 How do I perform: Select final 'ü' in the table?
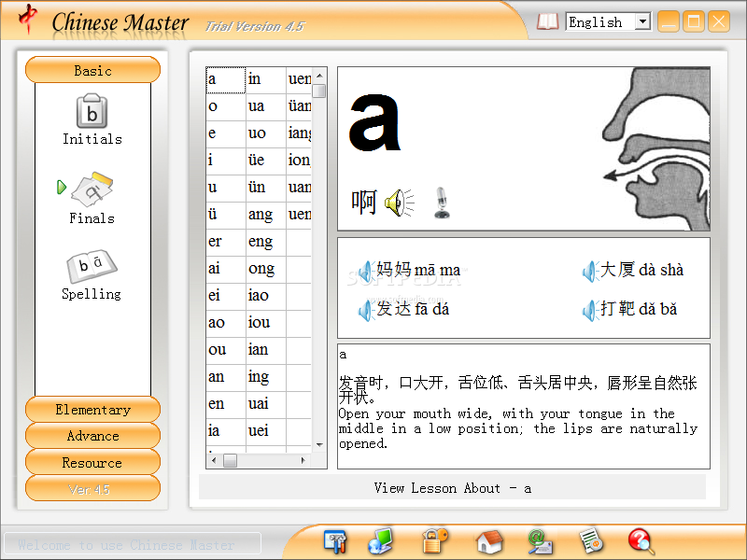(226, 216)
